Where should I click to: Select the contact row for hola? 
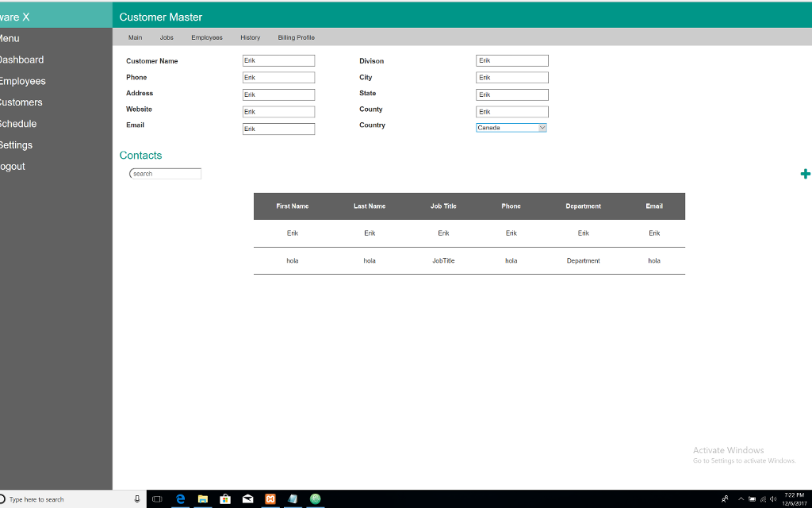(469, 260)
